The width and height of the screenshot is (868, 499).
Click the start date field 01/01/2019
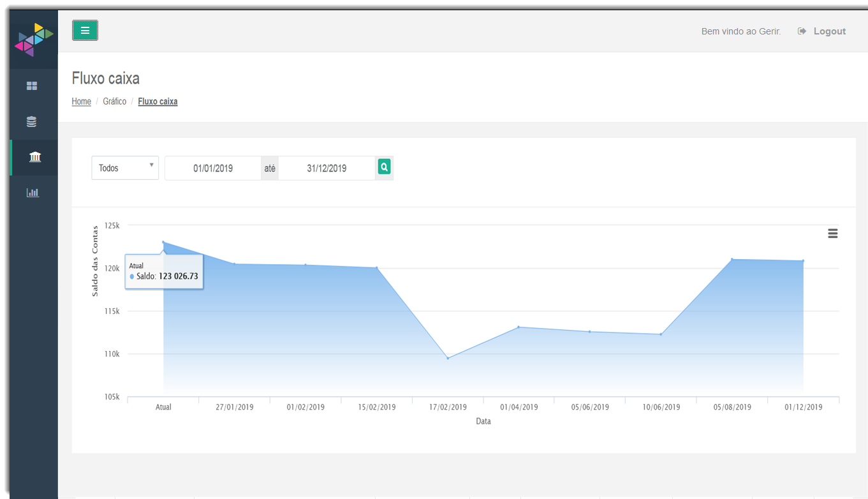point(213,168)
